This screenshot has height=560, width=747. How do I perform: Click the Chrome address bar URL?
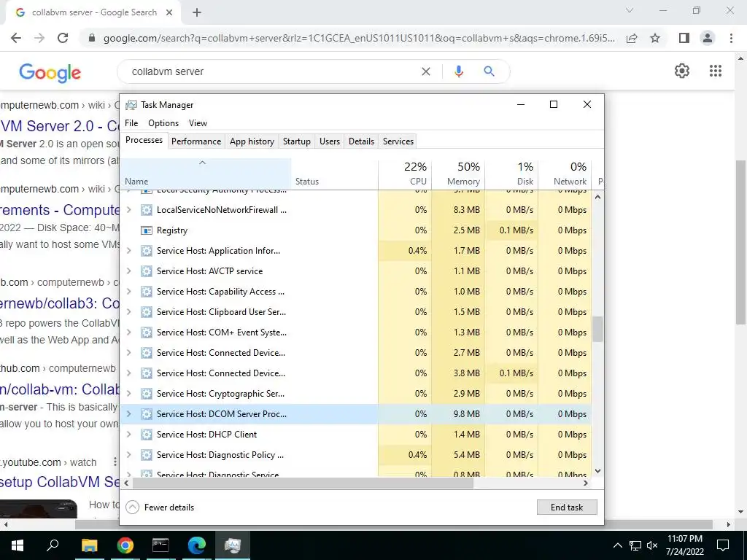(358, 38)
